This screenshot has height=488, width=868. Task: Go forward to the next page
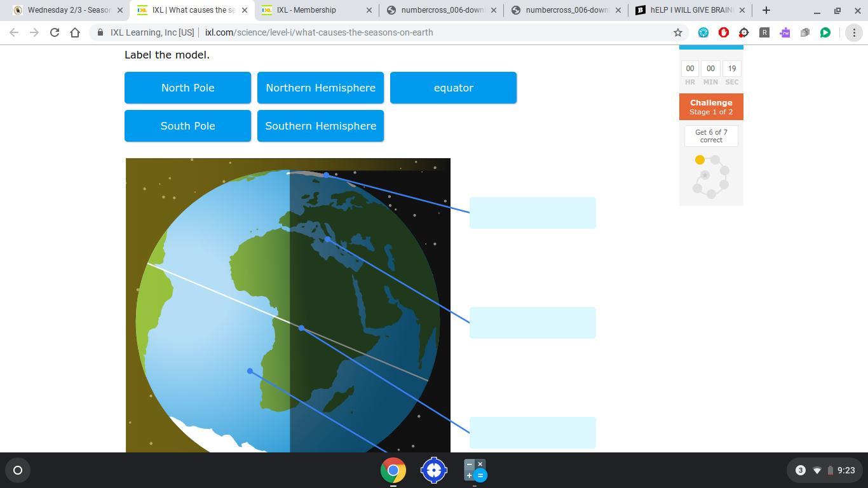pos(34,32)
